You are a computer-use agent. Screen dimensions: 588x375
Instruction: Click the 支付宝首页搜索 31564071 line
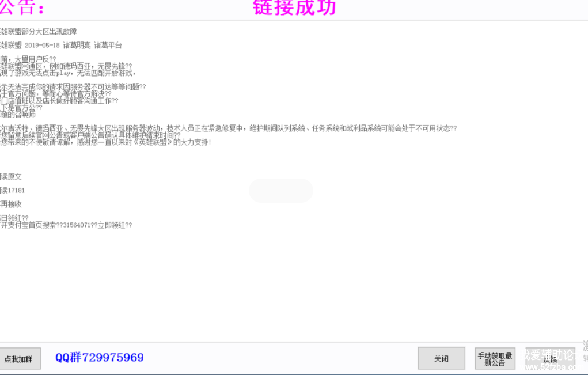(66, 225)
